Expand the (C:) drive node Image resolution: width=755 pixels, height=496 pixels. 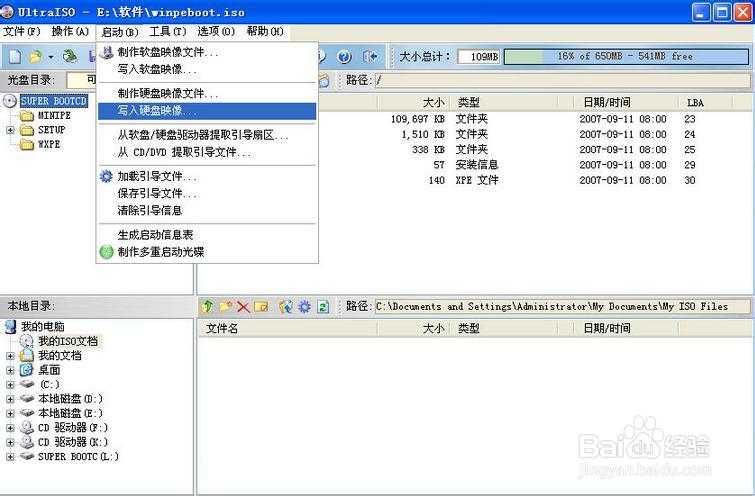pos(10,385)
